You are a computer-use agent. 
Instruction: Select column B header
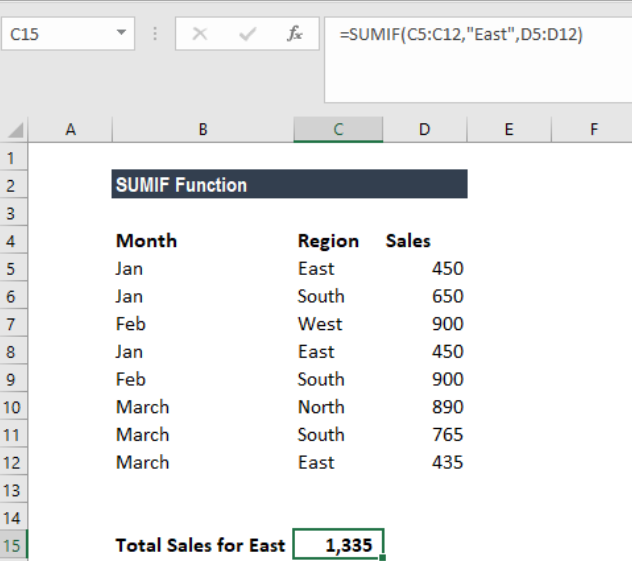point(203,130)
